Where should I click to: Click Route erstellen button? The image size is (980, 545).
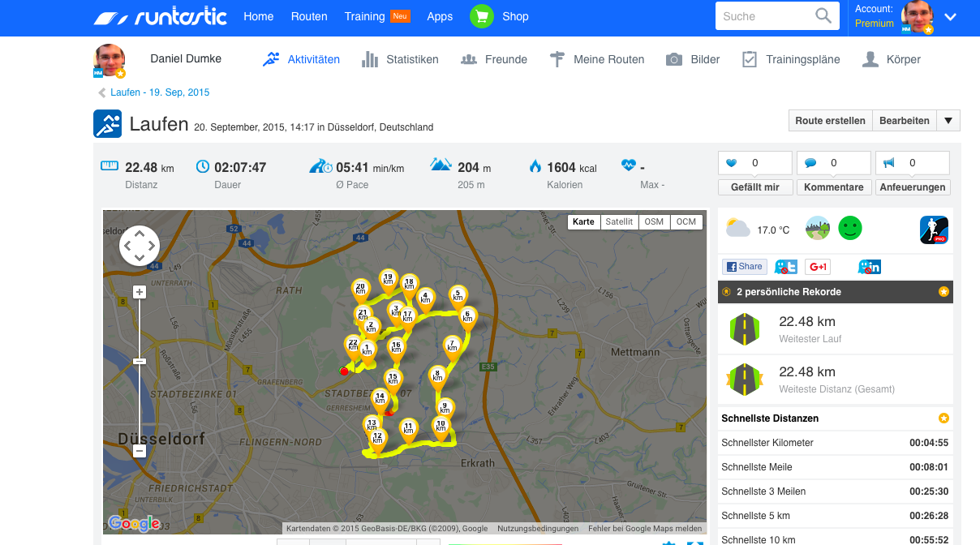830,121
